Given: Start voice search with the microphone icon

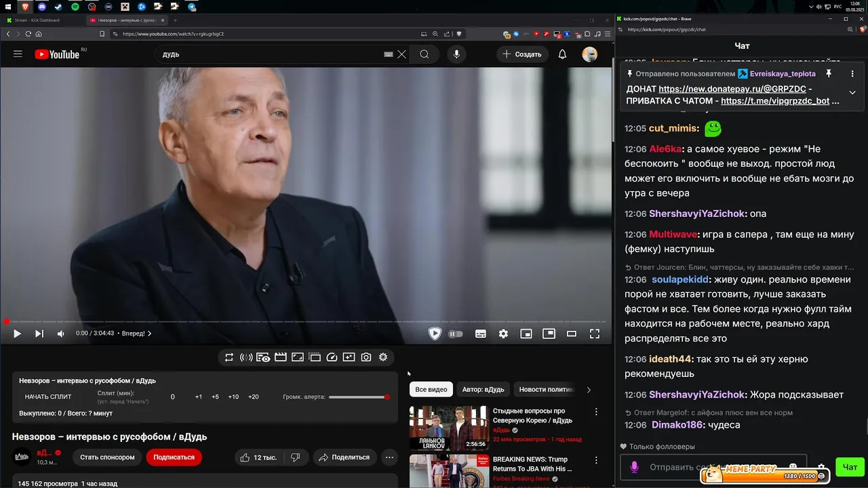Looking at the screenshot, I should (456, 54).
